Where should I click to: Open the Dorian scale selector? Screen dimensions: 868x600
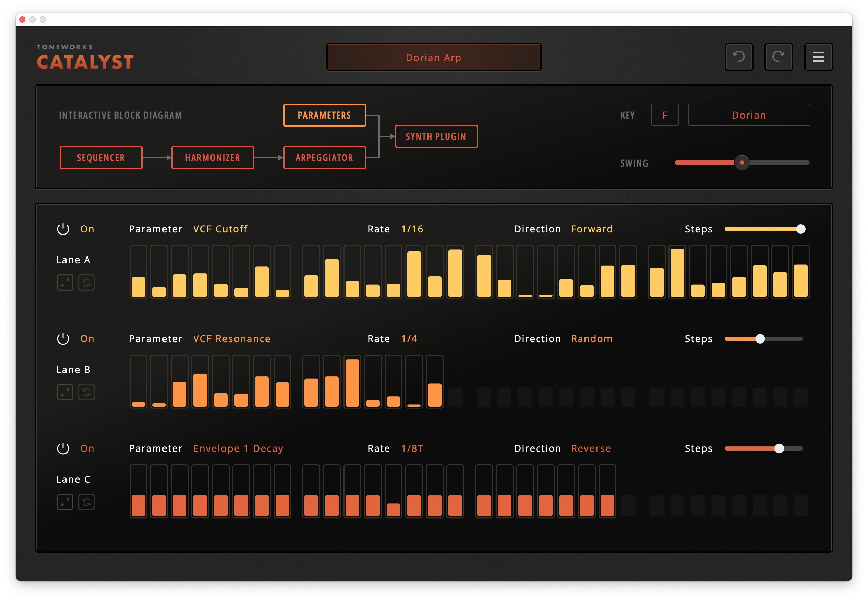coord(748,115)
